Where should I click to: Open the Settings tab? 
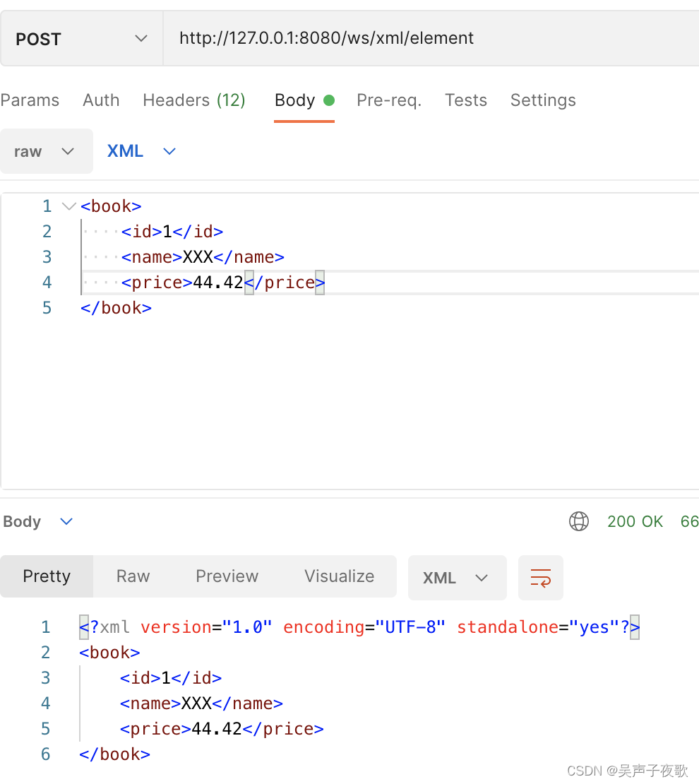tap(543, 100)
